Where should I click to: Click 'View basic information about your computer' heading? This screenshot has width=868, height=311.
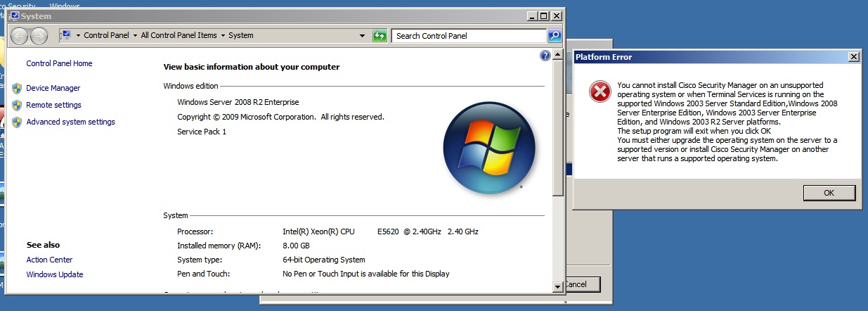[252, 67]
